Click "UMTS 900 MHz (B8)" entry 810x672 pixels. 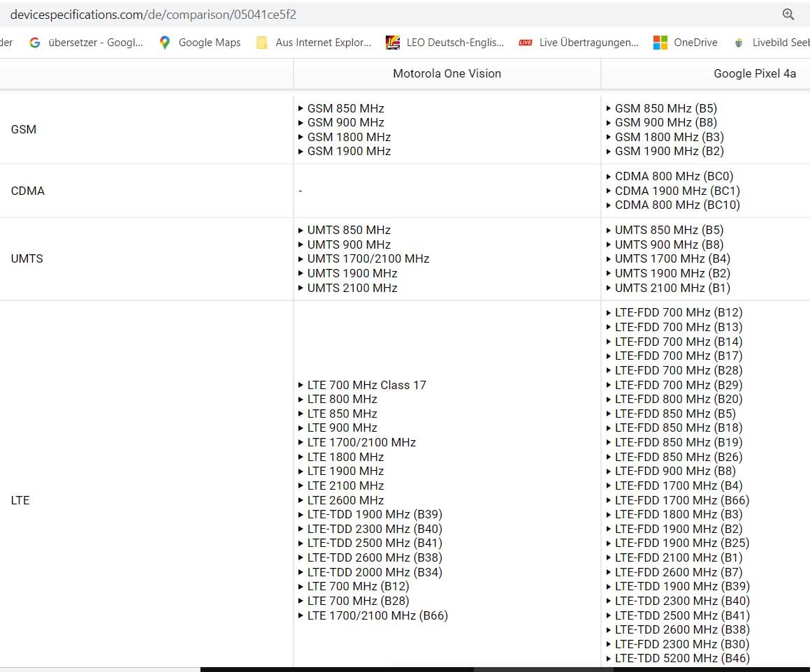[669, 244]
